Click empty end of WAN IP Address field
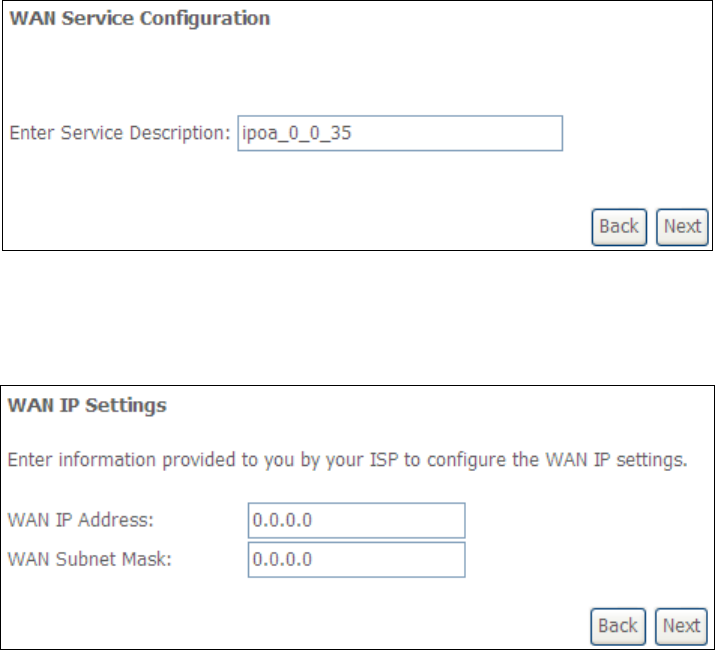This screenshot has height=650, width=715. pos(420,521)
